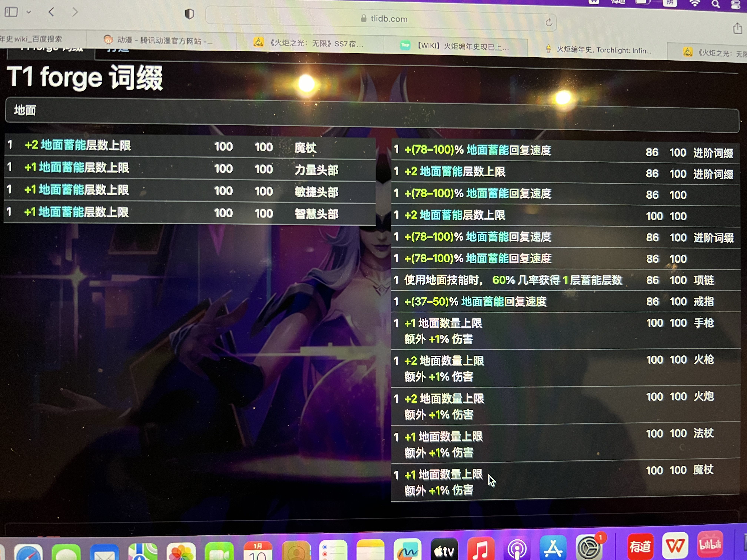Click the '智慧头部' cell
This screenshot has width=747, height=560.
click(316, 214)
